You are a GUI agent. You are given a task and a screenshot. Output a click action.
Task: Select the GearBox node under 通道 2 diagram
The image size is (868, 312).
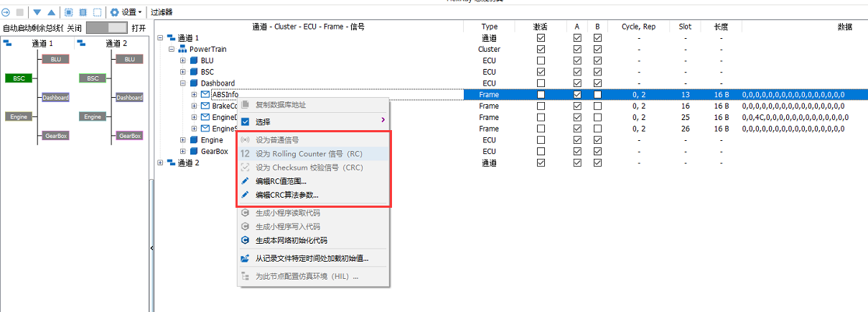pyautogui.click(x=129, y=135)
